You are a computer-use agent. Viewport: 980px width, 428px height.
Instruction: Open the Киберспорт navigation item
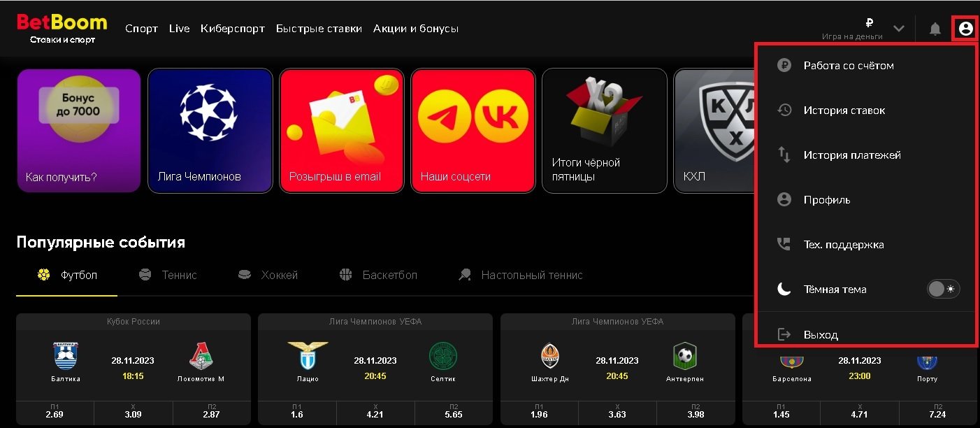pos(233,29)
